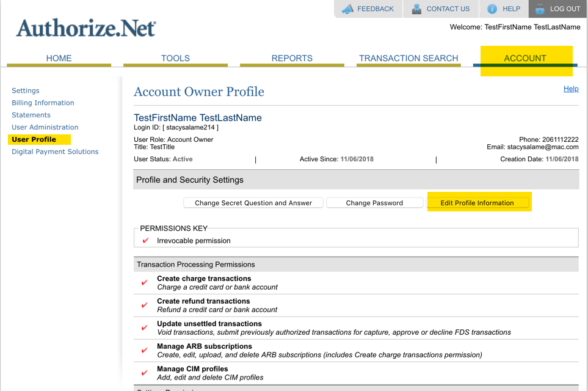The image size is (588, 391).
Task: Click Change Secret Question and Answer button
Action: click(253, 203)
